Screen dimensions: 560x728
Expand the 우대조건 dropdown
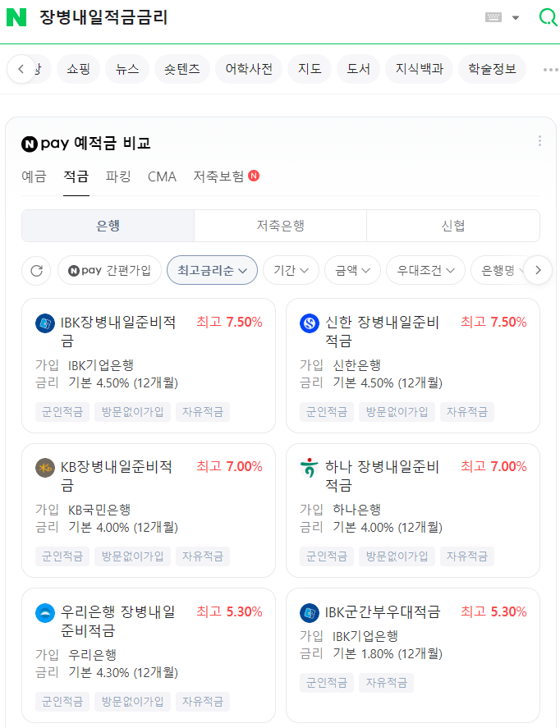425,271
